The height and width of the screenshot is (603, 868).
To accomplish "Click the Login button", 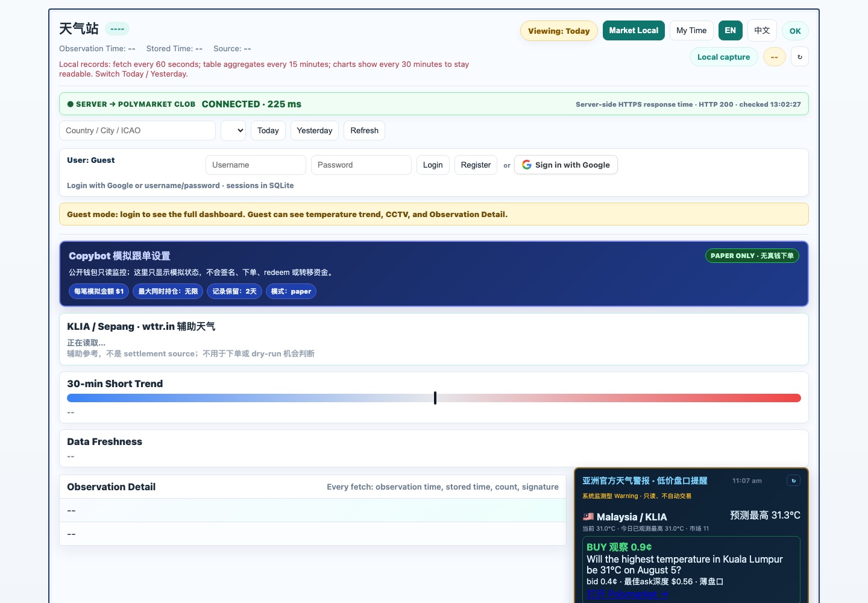I will [x=433, y=165].
